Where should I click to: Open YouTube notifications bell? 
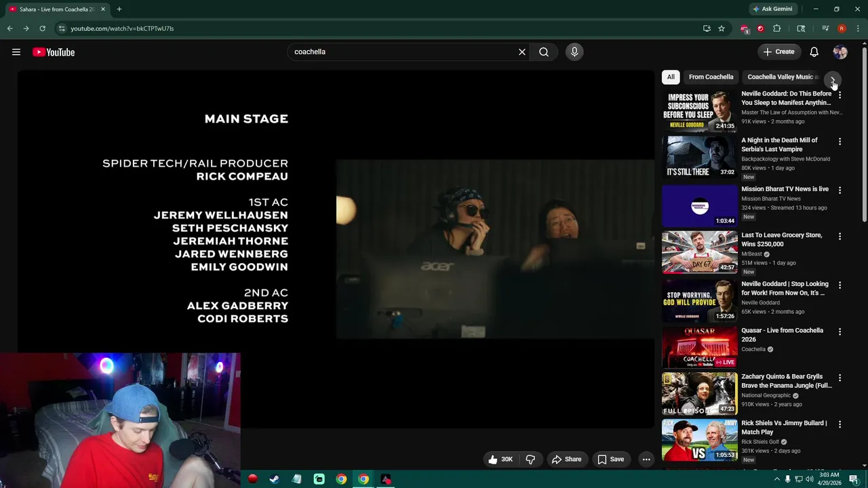814,52
